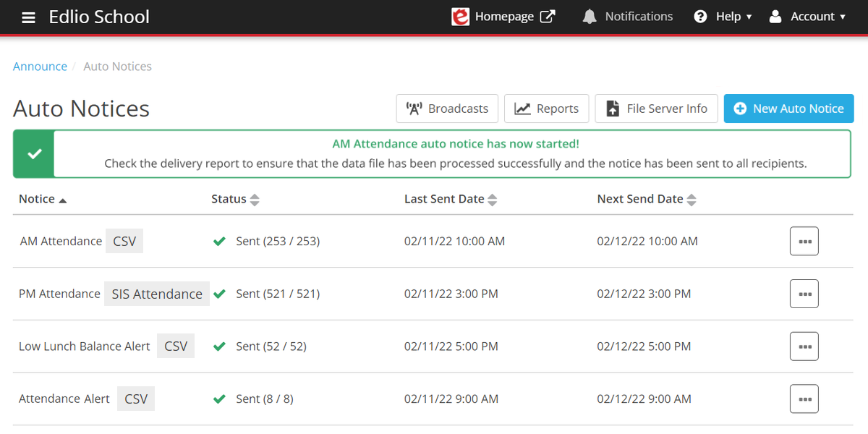Open actions menu for PM Attendance
This screenshot has width=868, height=434.
point(804,294)
